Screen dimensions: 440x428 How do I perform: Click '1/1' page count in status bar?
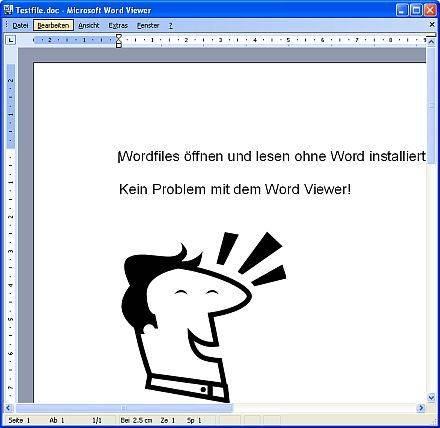point(97,420)
